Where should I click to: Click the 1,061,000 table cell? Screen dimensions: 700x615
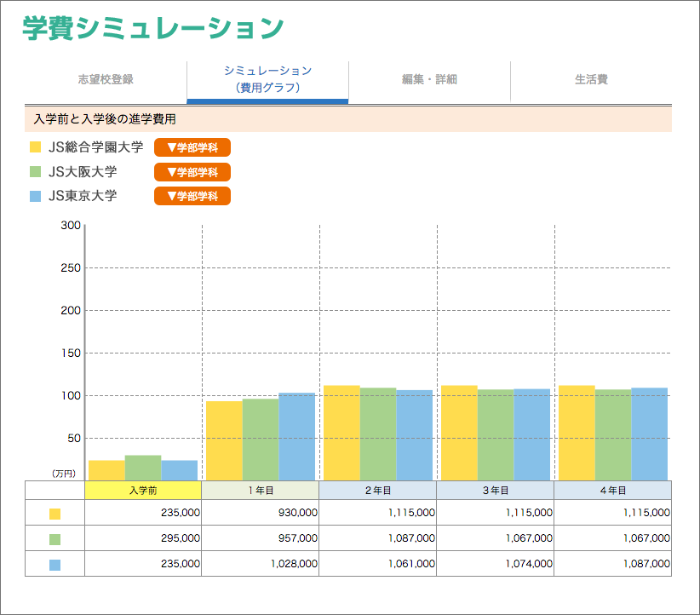pos(378,563)
